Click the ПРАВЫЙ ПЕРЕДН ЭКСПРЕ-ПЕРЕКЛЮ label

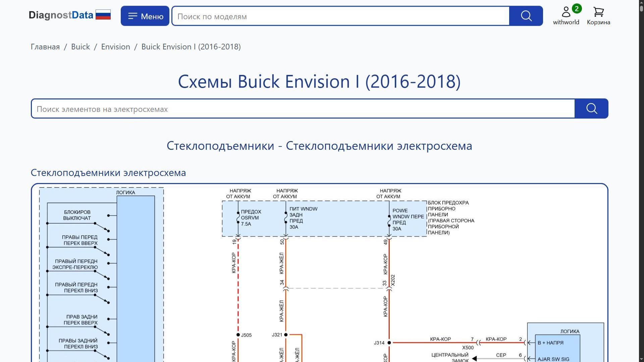75,264
